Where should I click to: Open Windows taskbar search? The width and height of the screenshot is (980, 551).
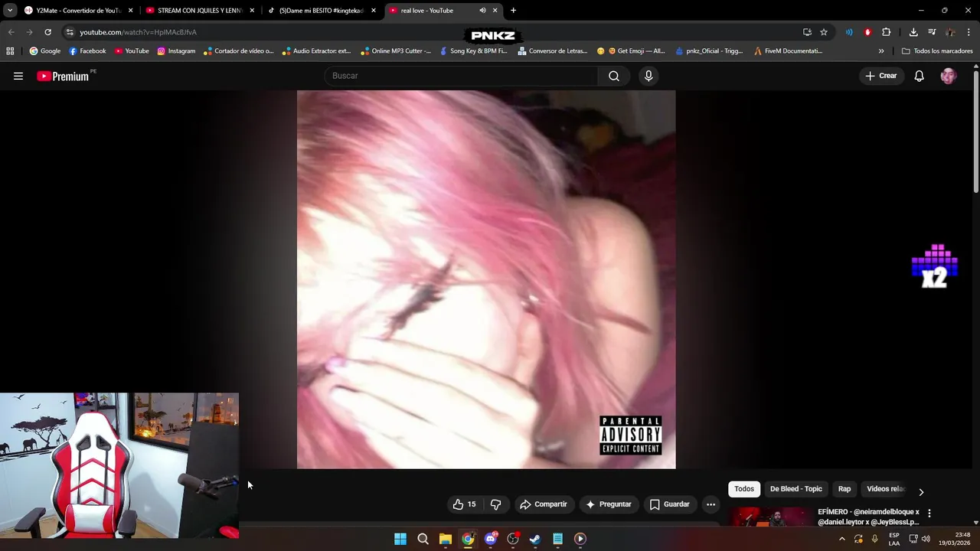click(x=423, y=539)
